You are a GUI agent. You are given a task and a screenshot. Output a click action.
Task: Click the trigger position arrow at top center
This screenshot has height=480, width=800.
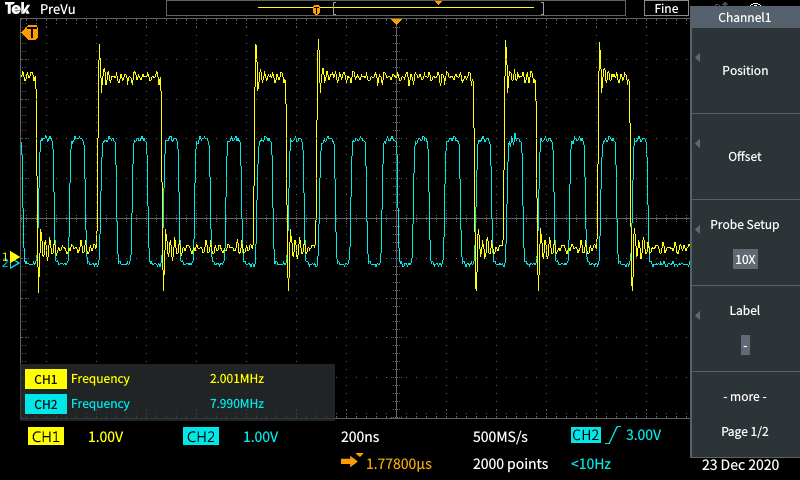tap(397, 22)
